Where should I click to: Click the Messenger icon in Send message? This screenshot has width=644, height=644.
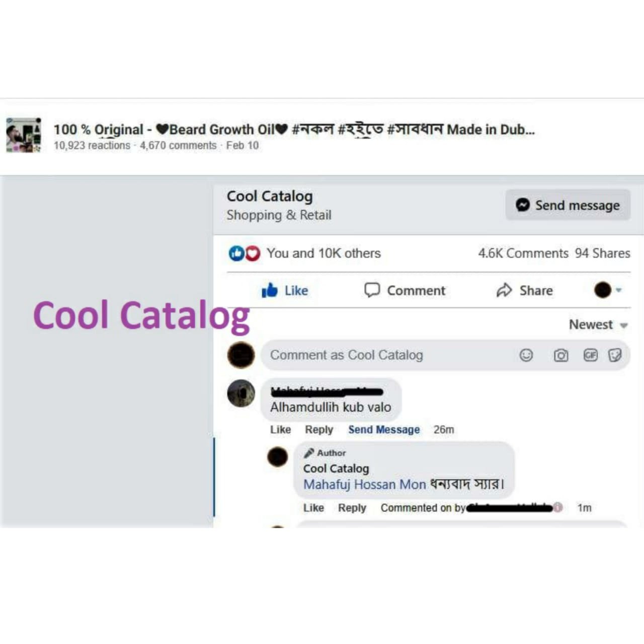coord(523,205)
